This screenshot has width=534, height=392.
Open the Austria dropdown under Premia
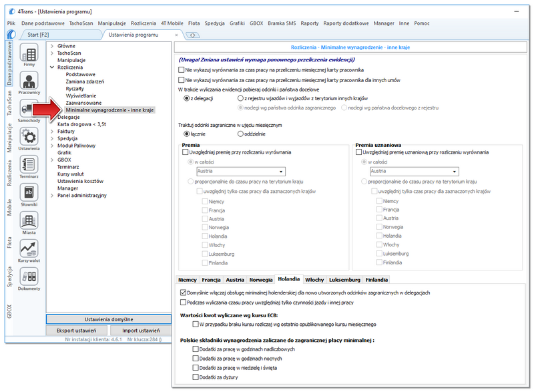281,172
